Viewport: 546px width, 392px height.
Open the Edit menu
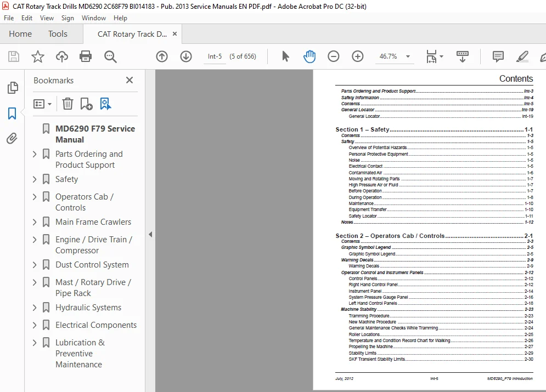27,18
